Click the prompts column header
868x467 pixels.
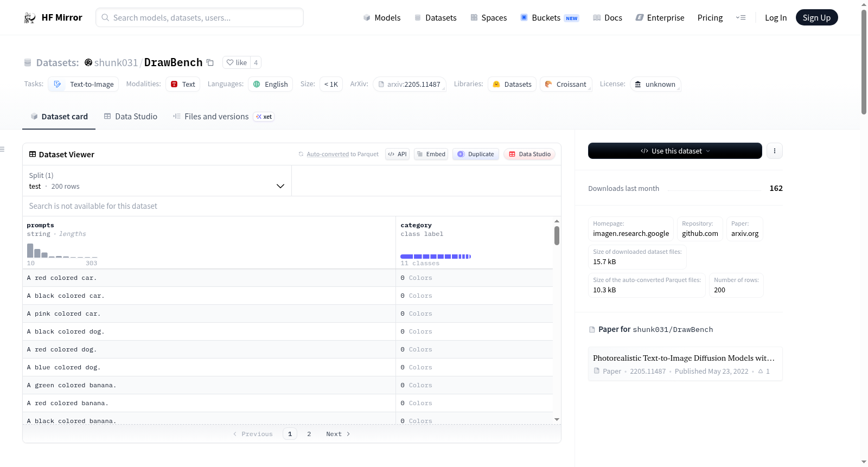pyautogui.click(x=41, y=225)
